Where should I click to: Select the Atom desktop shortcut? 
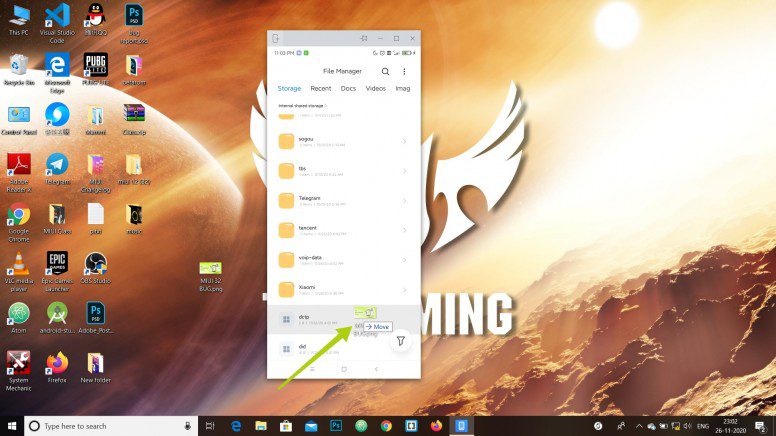pyautogui.click(x=19, y=318)
